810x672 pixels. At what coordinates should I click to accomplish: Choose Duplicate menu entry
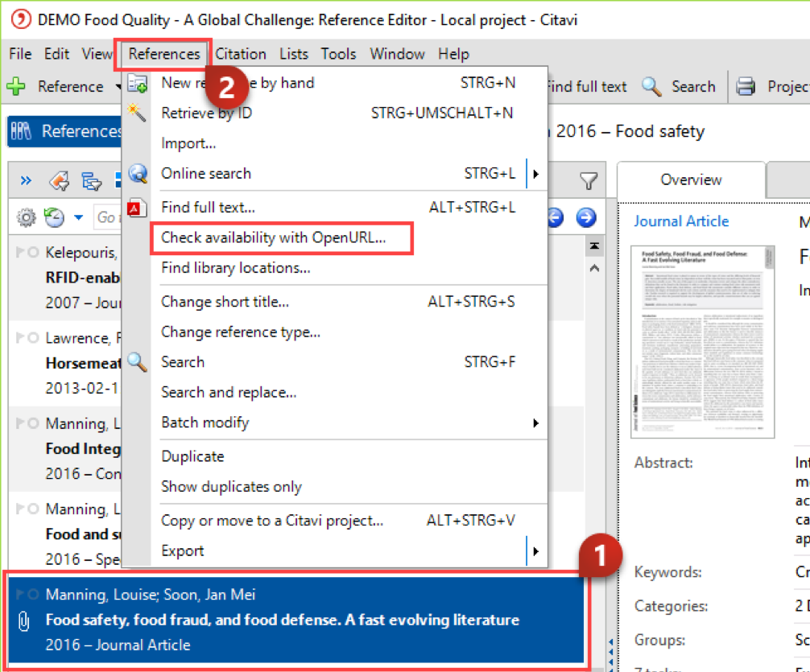click(192, 456)
